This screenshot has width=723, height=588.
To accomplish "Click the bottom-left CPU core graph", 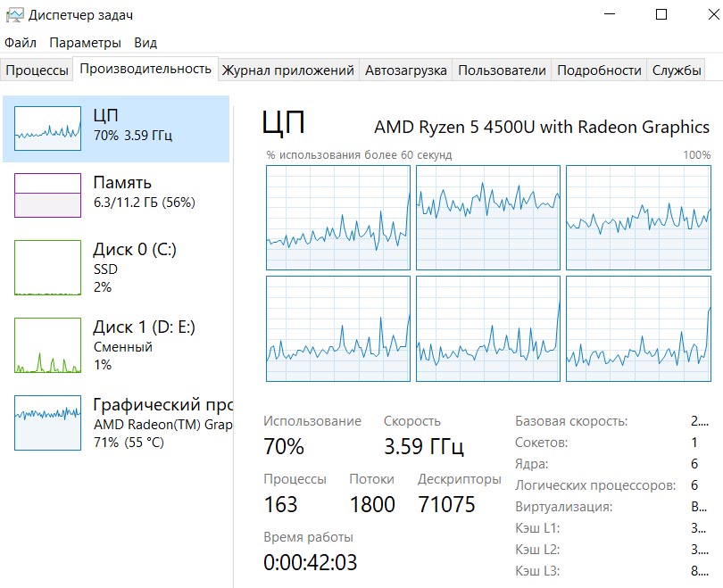I will click(x=338, y=328).
